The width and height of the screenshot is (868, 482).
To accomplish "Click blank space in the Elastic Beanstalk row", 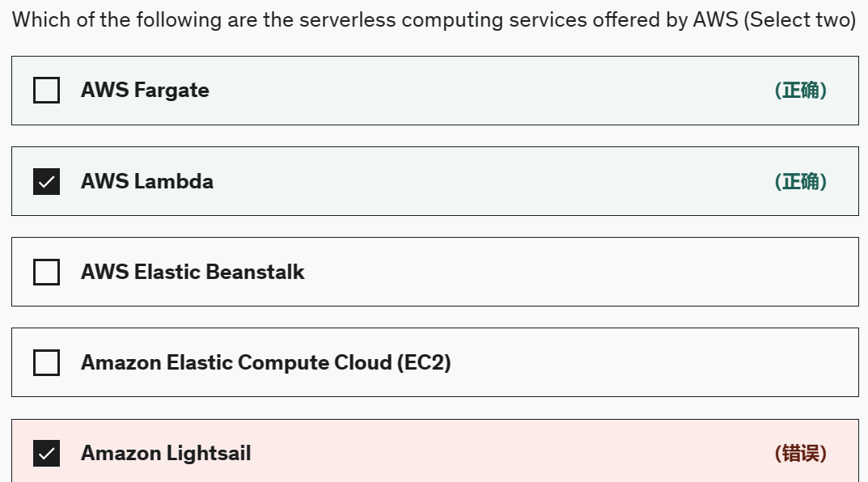I will pos(566,272).
